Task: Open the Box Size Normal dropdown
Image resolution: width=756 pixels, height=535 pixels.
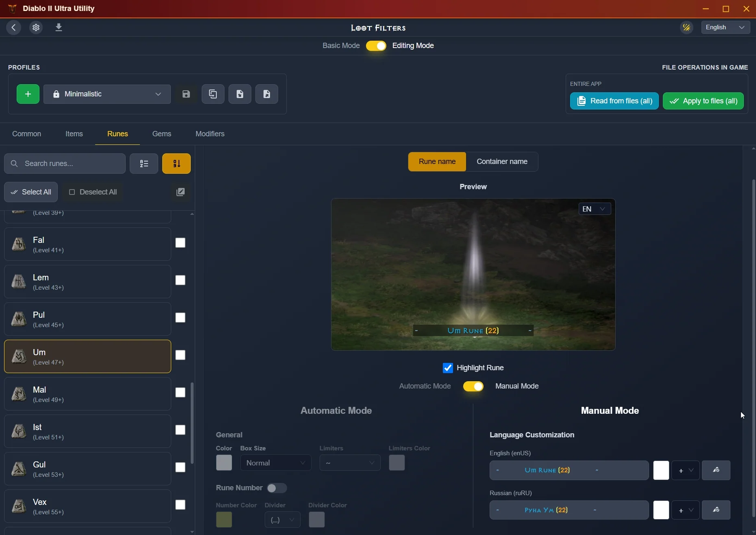Action: click(x=276, y=463)
